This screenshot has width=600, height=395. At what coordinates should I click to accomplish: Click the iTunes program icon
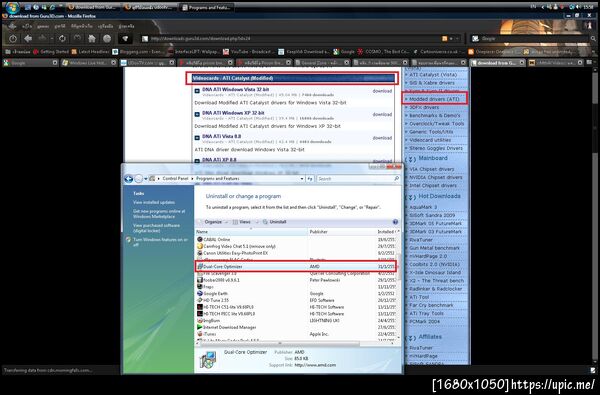[199, 334]
